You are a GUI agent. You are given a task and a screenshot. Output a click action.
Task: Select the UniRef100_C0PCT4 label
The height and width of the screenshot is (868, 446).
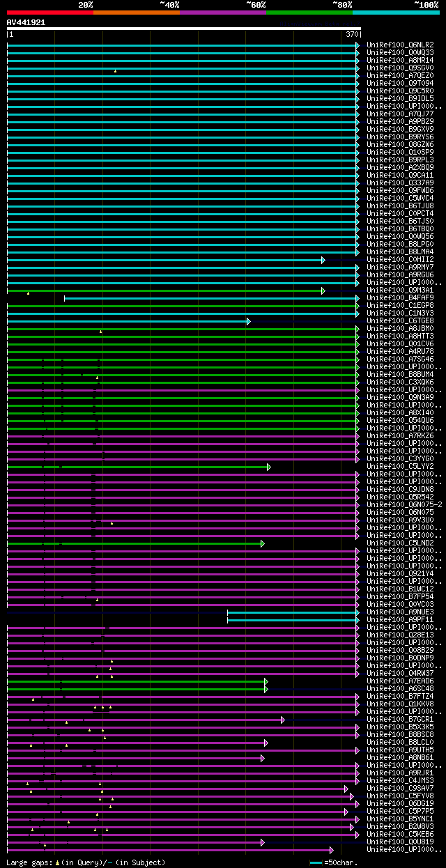click(400, 214)
